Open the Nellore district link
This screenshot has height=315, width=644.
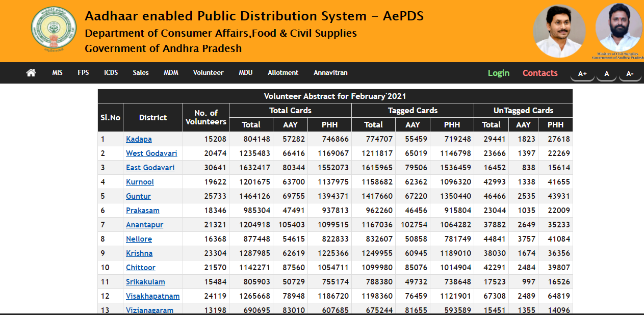click(x=139, y=239)
